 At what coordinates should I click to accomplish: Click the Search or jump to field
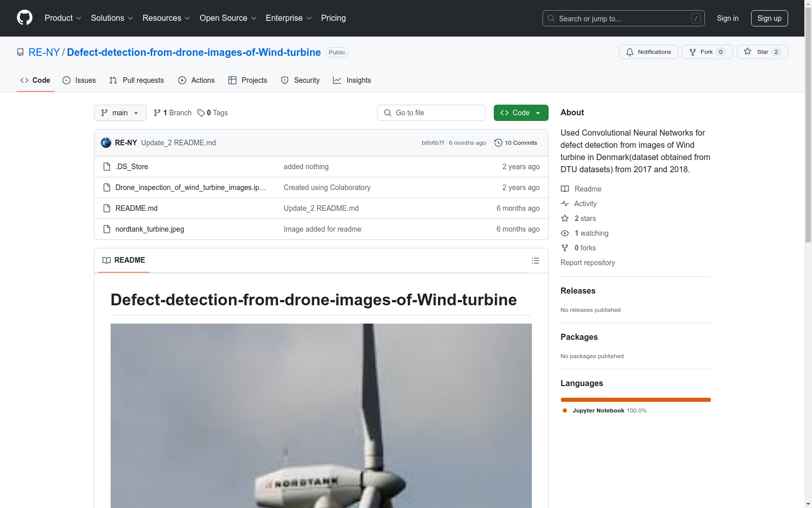[x=624, y=18]
